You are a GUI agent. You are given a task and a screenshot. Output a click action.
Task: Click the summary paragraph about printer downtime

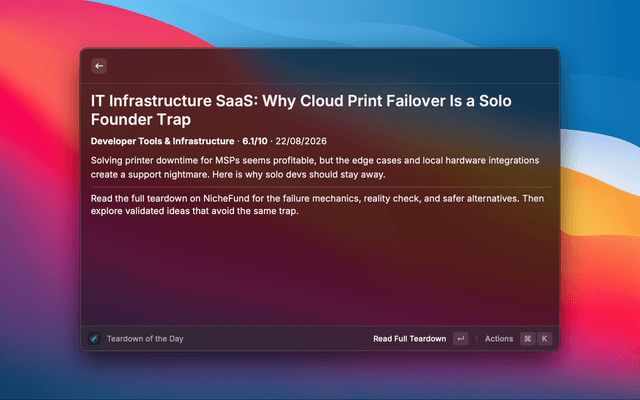(x=315, y=167)
